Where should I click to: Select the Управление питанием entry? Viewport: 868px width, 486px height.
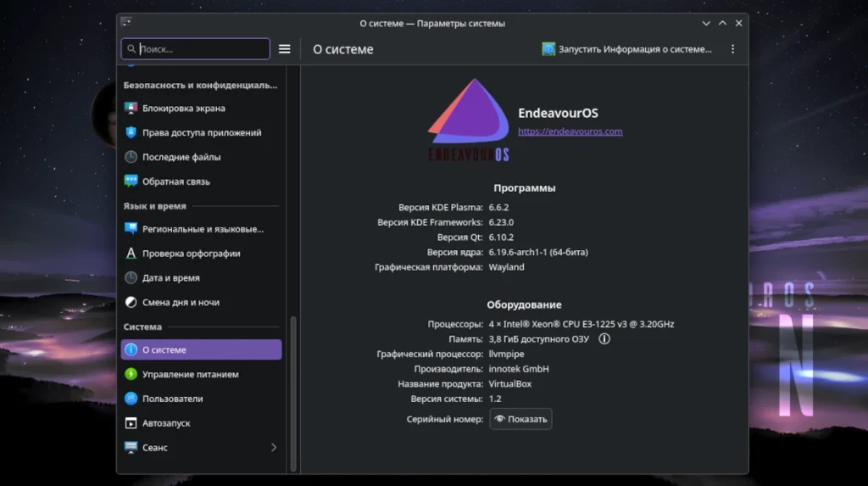pyautogui.click(x=201, y=374)
